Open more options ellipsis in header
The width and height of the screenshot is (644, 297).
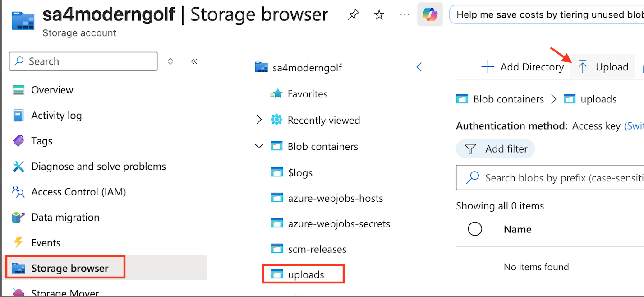[x=405, y=15]
